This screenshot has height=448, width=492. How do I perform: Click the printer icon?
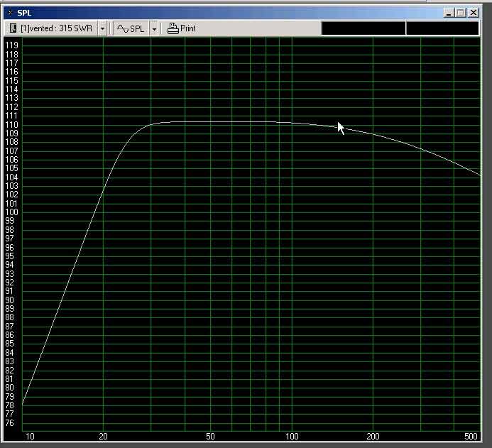tap(173, 28)
